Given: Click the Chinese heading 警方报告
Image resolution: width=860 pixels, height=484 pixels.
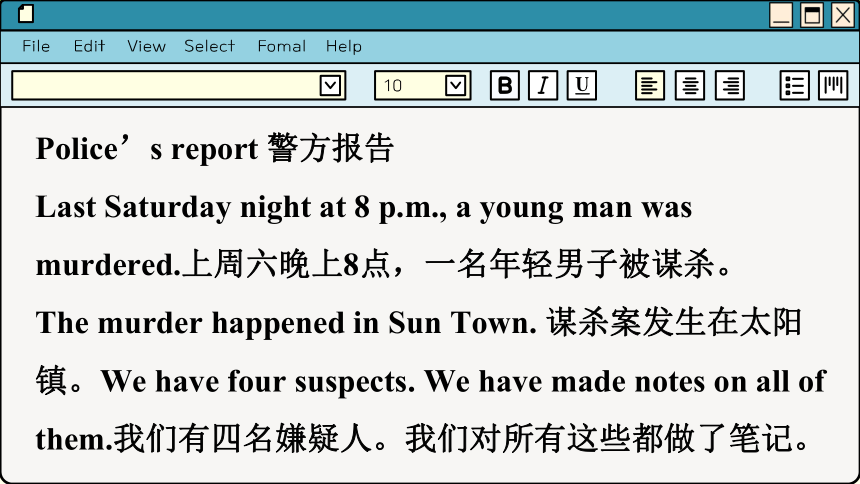Looking at the screenshot, I should [331, 148].
